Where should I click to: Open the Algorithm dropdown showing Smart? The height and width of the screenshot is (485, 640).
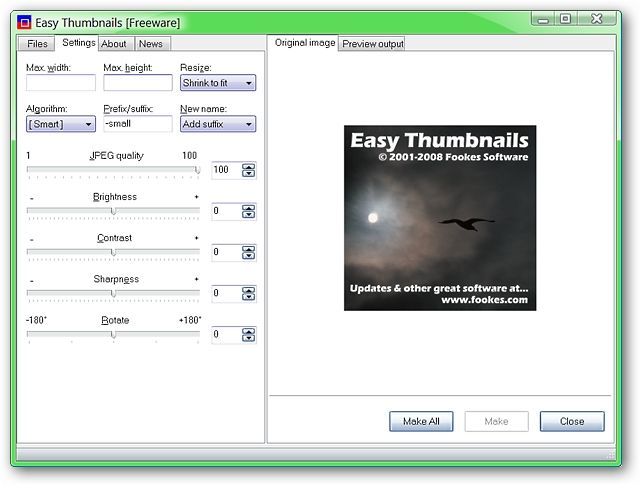tap(61, 124)
